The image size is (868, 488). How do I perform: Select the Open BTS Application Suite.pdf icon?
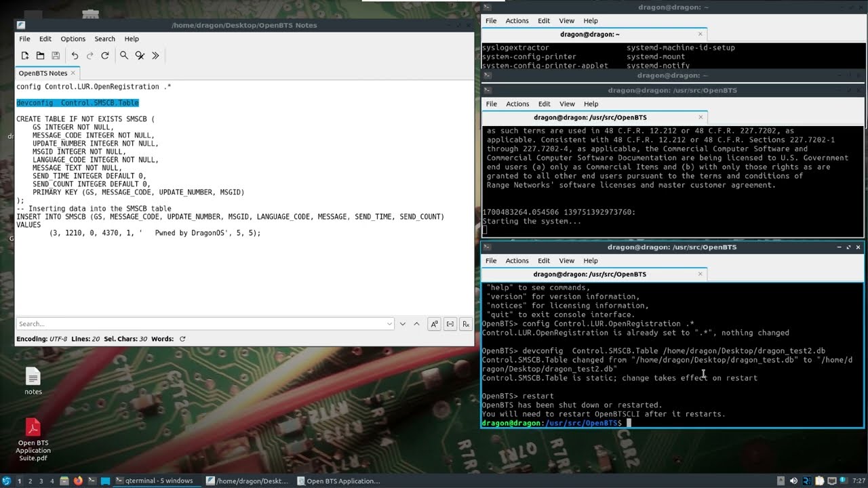pyautogui.click(x=33, y=440)
